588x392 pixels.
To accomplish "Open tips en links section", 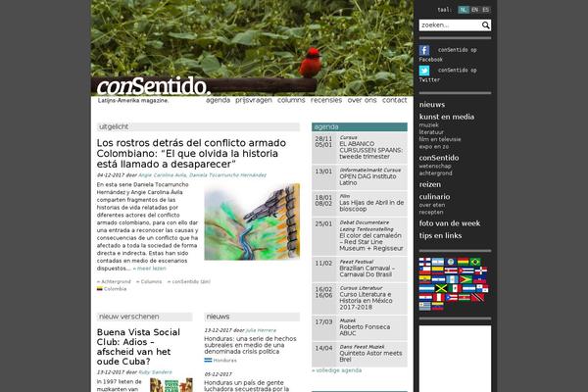I will [x=440, y=235].
